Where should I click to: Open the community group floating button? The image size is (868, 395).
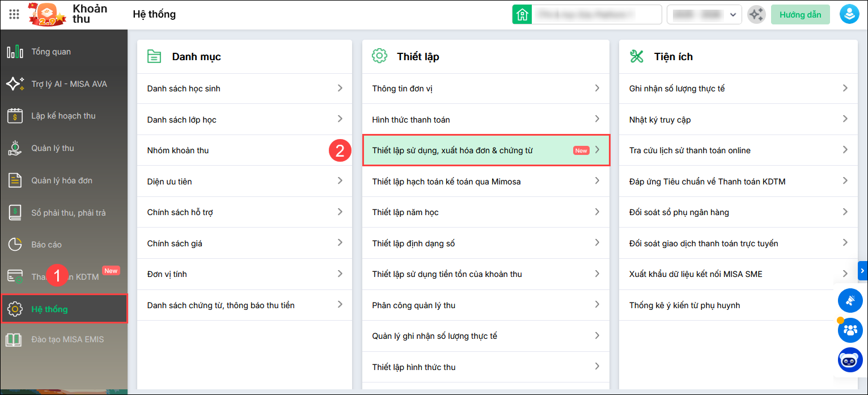click(850, 330)
